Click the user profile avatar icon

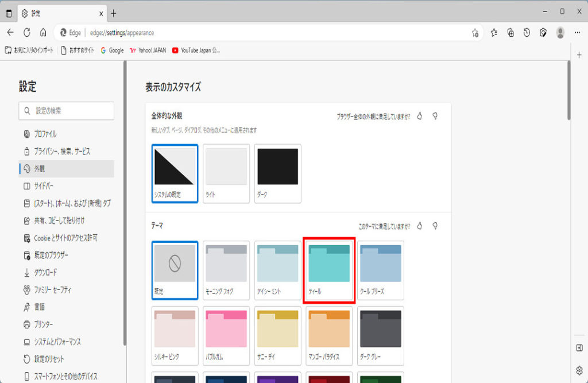point(560,33)
